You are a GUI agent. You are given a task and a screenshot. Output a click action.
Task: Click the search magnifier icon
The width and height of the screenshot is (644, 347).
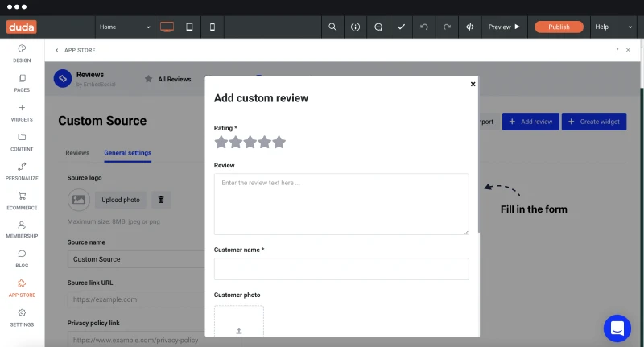click(x=332, y=27)
